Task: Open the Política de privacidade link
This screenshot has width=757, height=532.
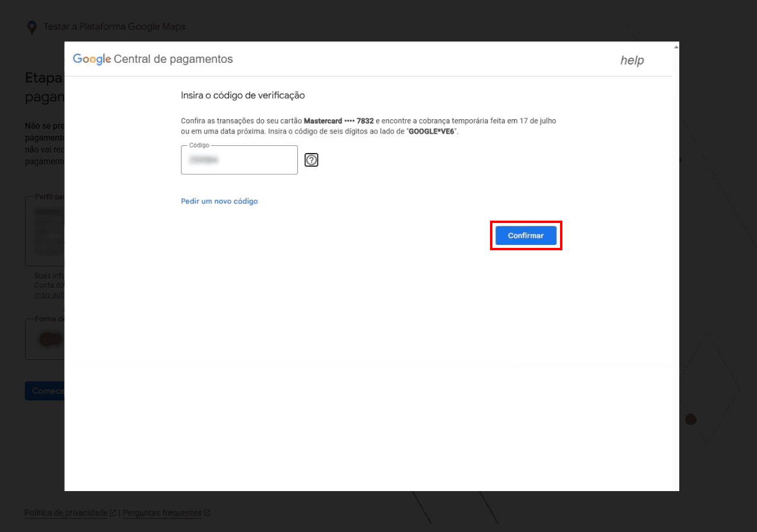Action: pyautogui.click(x=66, y=513)
